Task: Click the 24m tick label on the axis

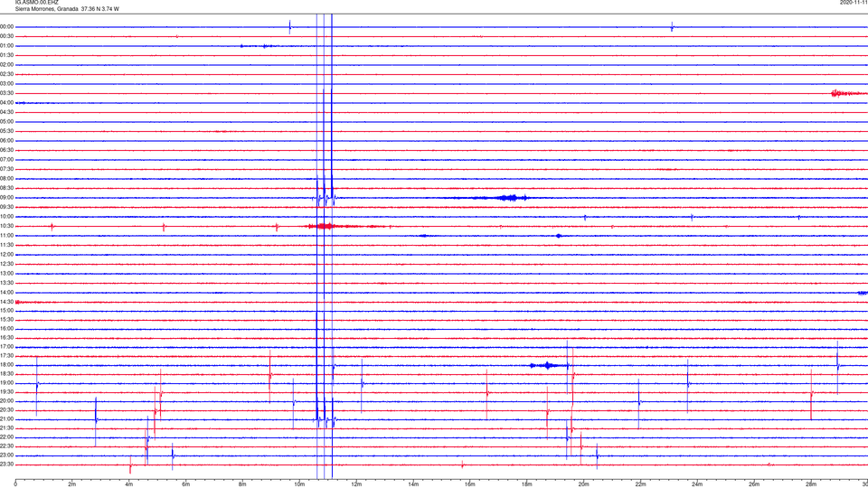Action: click(x=697, y=484)
